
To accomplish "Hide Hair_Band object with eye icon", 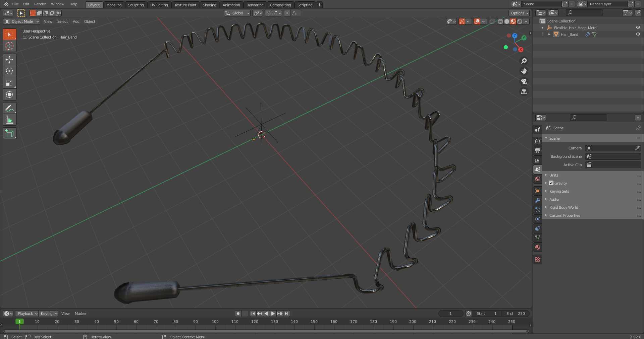I will pos(638,34).
